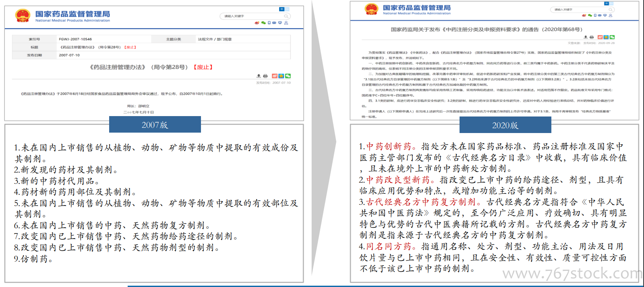The width and height of the screenshot is (644, 287).
Task: Click item 3.新的中药材代用品
Action: click(x=57, y=181)
